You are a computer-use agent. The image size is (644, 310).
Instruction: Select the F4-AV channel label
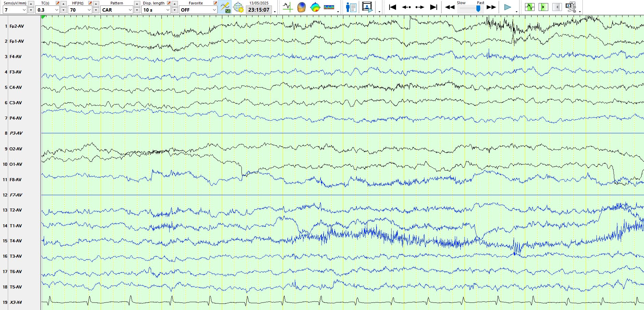(15, 57)
